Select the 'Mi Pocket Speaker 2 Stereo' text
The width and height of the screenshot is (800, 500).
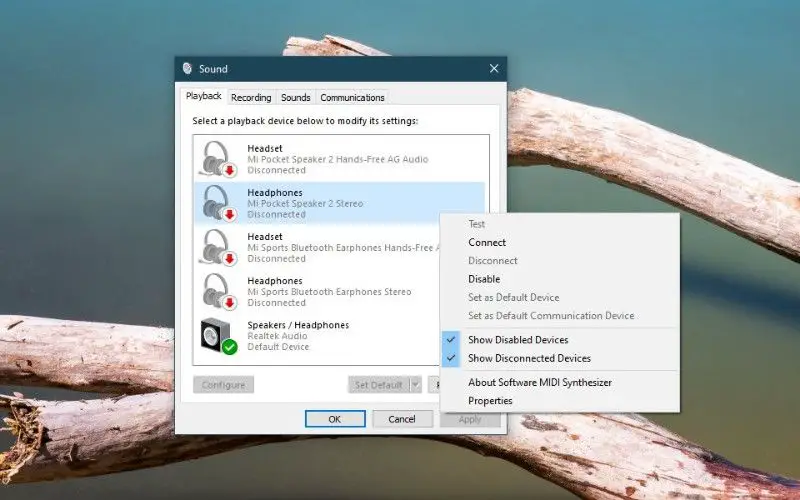[305, 204]
